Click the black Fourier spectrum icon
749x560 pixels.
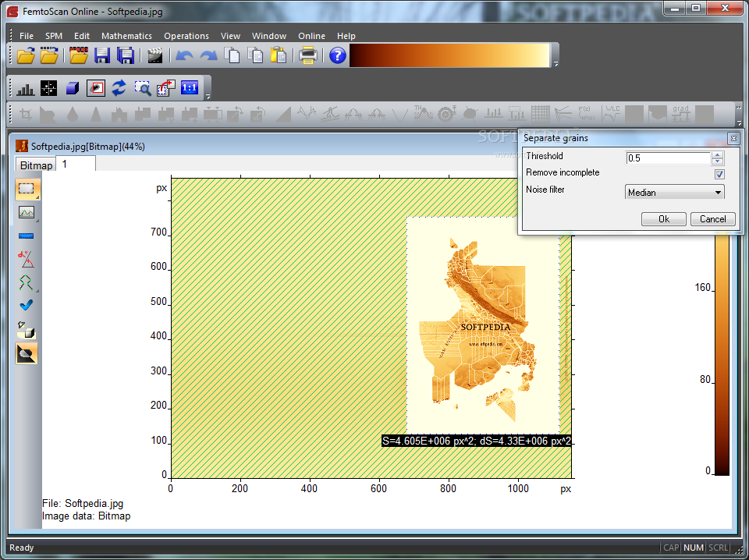tap(48, 88)
